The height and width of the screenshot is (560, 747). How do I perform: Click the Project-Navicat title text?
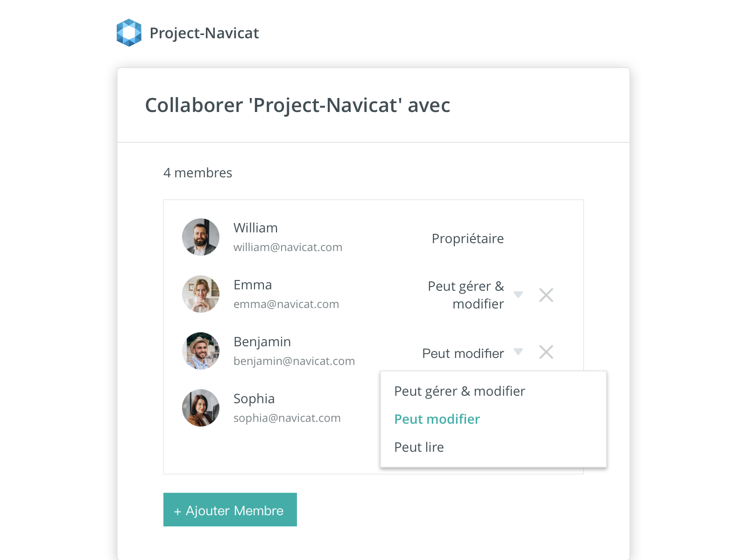[x=204, y=33]
